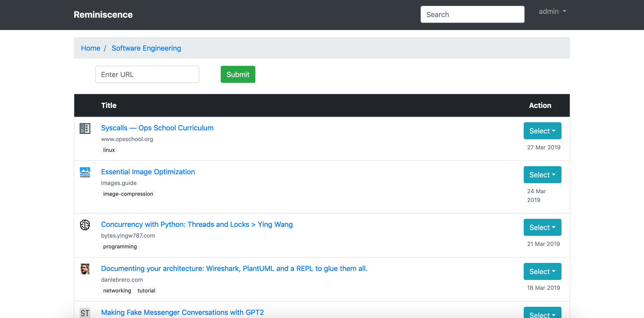Screen dimensions: 644x318
Task: Click the Syscalls Ops School favicon icon
Action: click(85, 129)
